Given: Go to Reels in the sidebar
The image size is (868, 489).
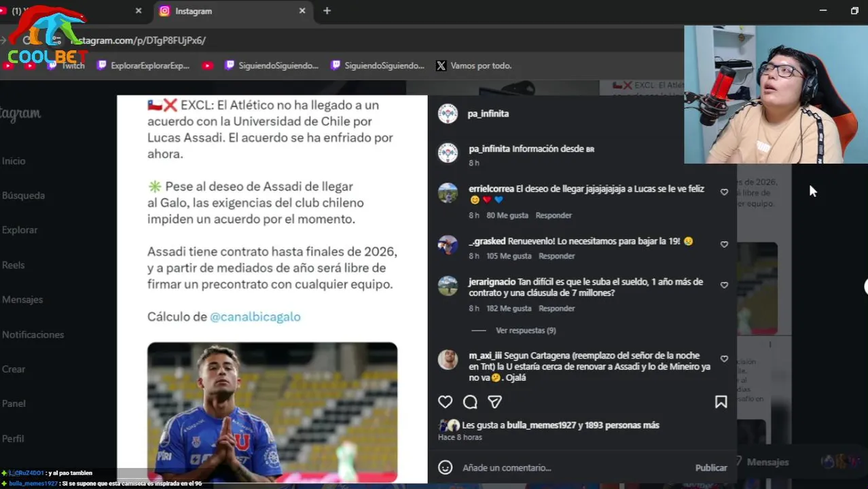Looking at the screenshot, I should coord(13,265).
